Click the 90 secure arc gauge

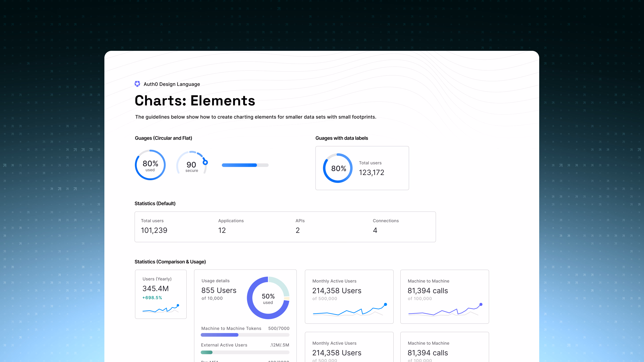[x=192, y=163]
